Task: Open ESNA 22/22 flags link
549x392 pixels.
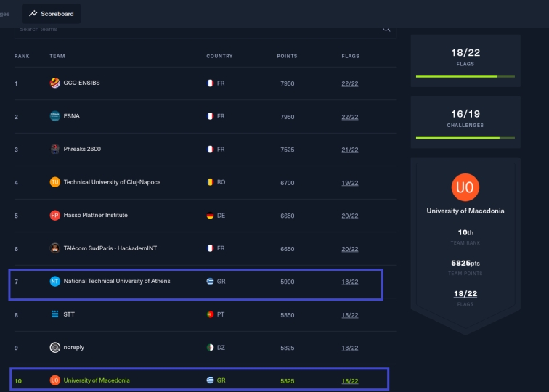Action: tap(350, 117)
